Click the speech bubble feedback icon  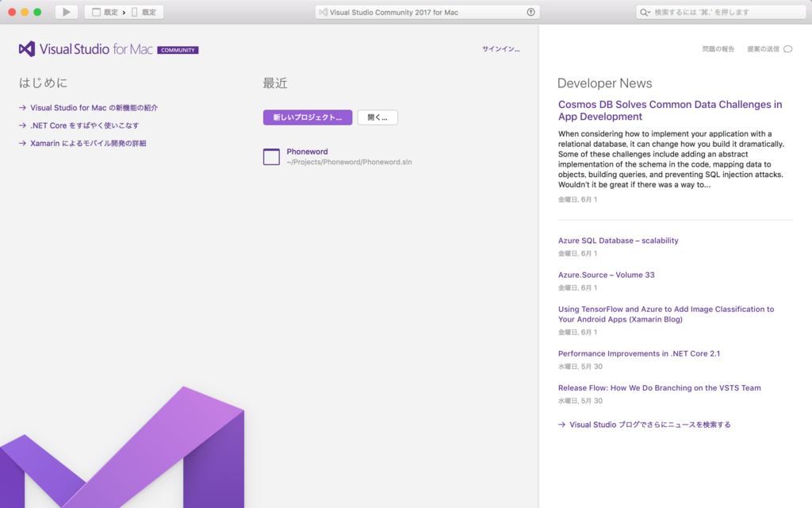coord(787,48)
